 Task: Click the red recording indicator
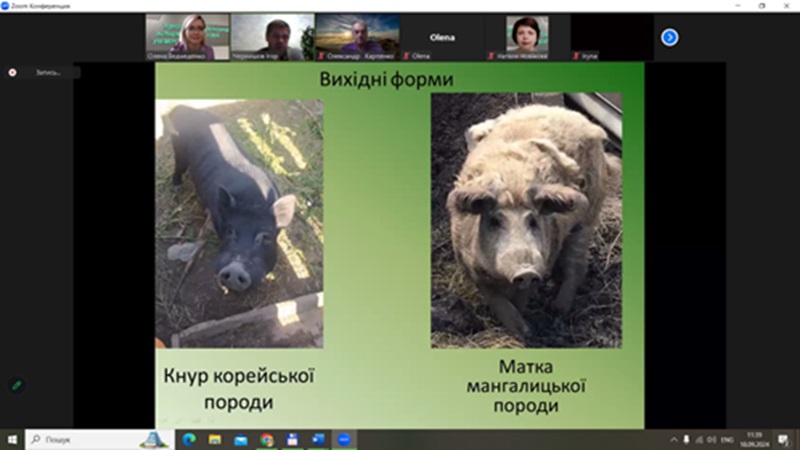(12, 72)
